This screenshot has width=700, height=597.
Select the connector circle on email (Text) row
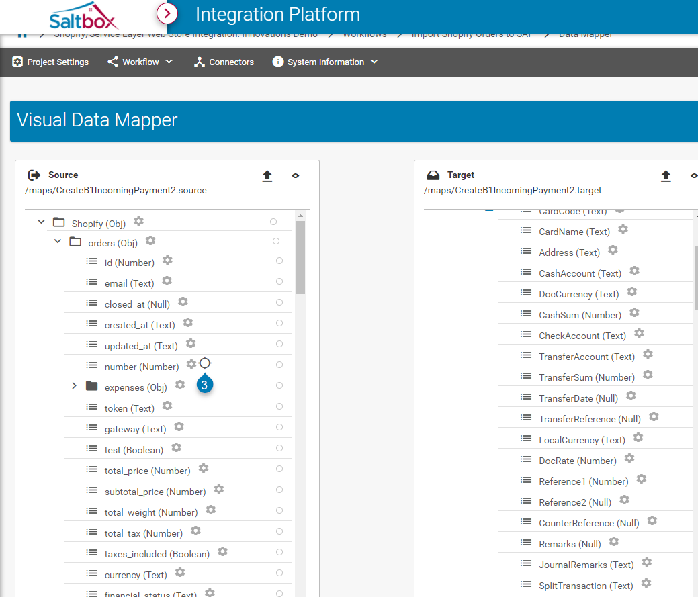[x=279, y=281]
